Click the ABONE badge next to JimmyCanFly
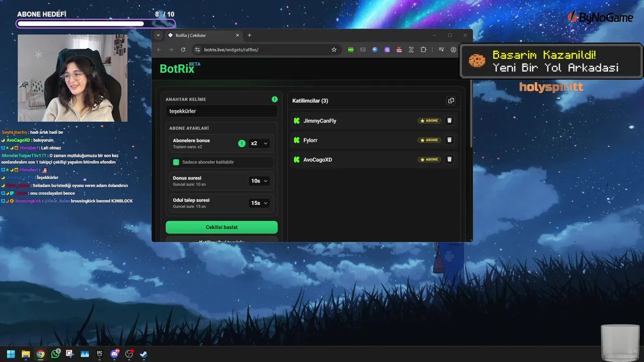 point(429,121)
